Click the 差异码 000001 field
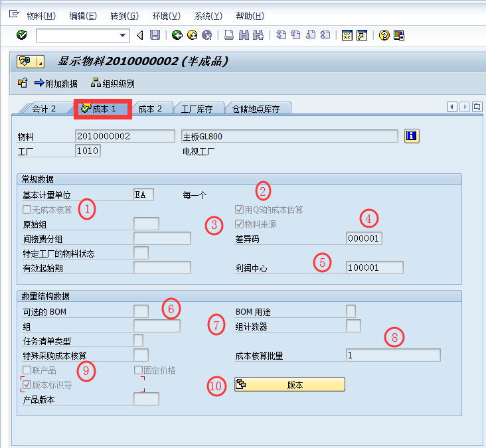 pyautogui.click(x=364, y=238)
